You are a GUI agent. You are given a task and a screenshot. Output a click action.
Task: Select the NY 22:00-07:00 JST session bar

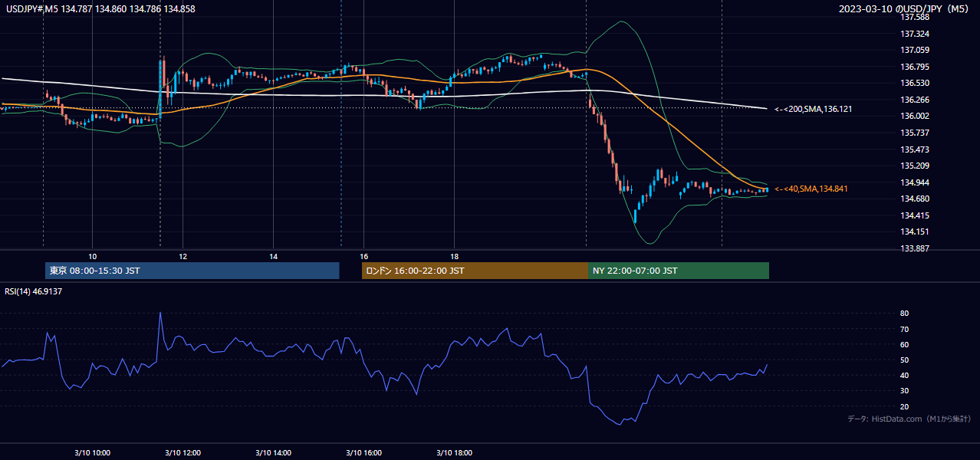[x=679, y=271]
